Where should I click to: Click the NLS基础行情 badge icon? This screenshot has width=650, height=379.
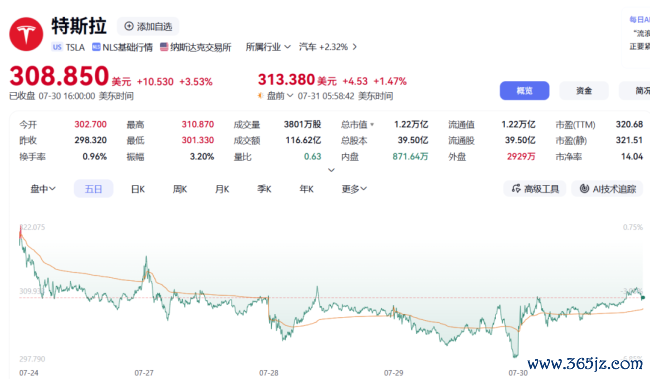96,47
